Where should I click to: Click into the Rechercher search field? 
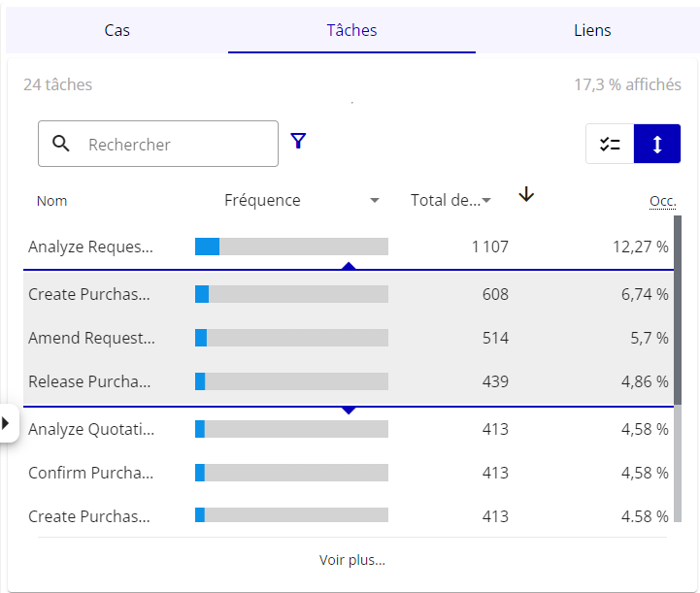(175, 145)
